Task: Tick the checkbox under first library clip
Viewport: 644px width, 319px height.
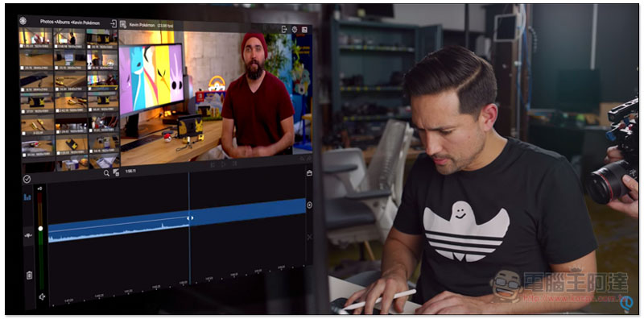Action: [23, 47]
